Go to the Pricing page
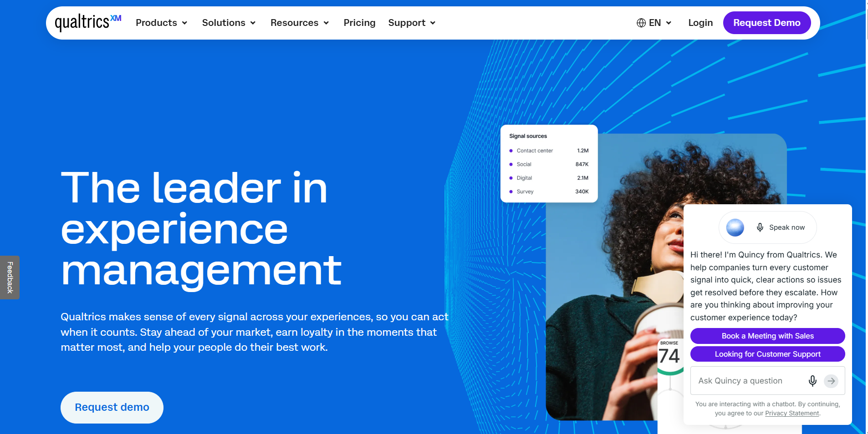The image size is (868, 434). 359,23
